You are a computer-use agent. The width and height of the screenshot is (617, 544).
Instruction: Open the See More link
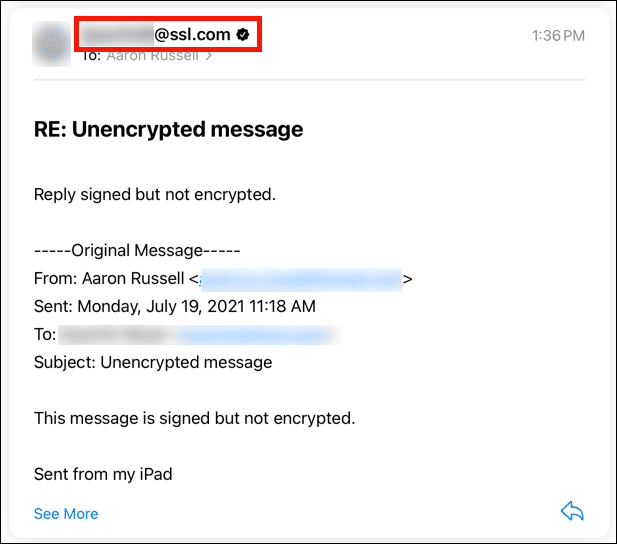point(66,514)
